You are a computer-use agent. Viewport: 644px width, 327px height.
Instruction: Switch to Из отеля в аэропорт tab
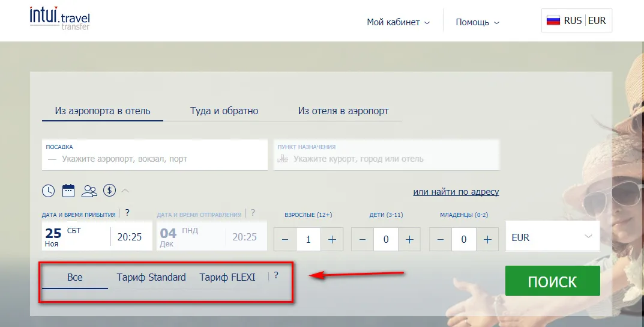(x=343, y=111)
